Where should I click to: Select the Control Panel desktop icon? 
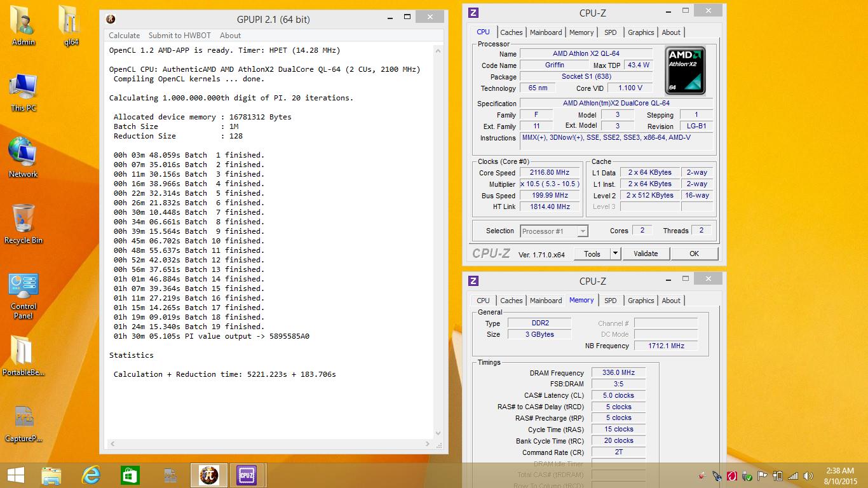(24, 295)
